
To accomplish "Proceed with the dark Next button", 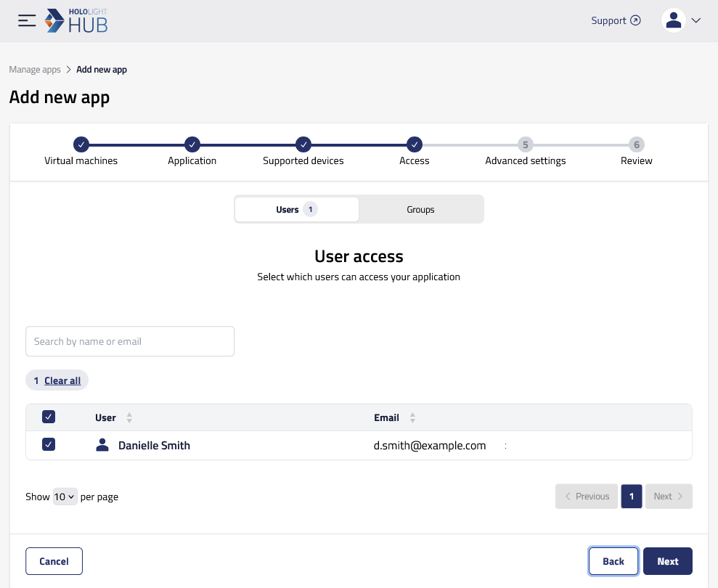I will (x=668, y=561).
